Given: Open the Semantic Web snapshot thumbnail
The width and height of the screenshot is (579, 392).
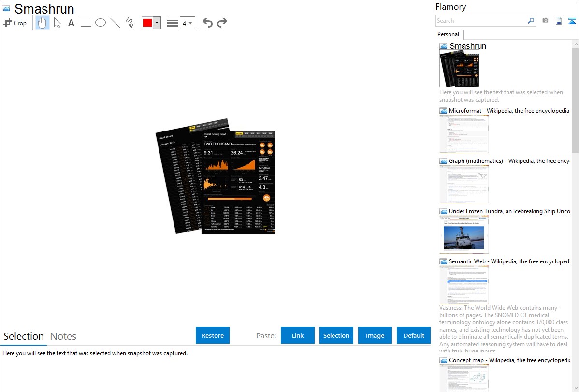Looking at the screenshot, I should point(464,285).
